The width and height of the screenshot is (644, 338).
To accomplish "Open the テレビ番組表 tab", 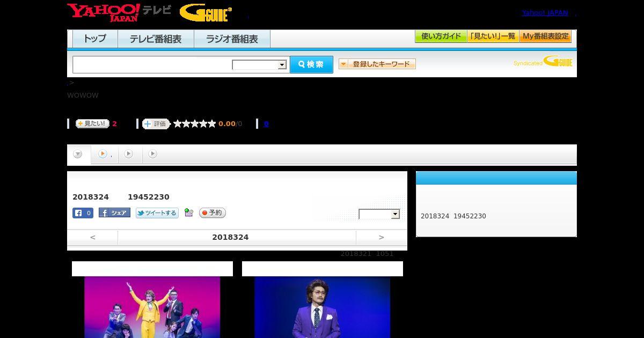I will pyautogui.click(x=156, y=39).
